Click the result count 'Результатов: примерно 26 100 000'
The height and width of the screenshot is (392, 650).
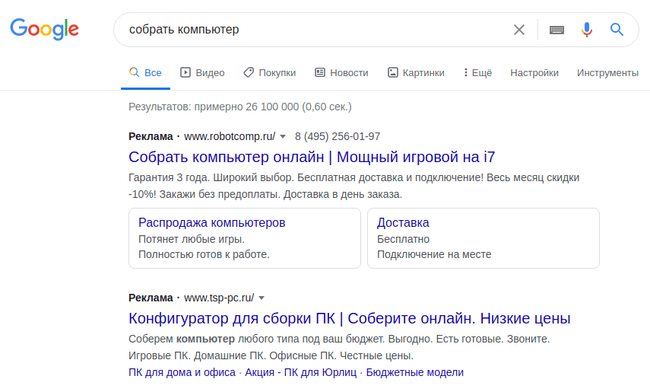[x=240, y=107]
